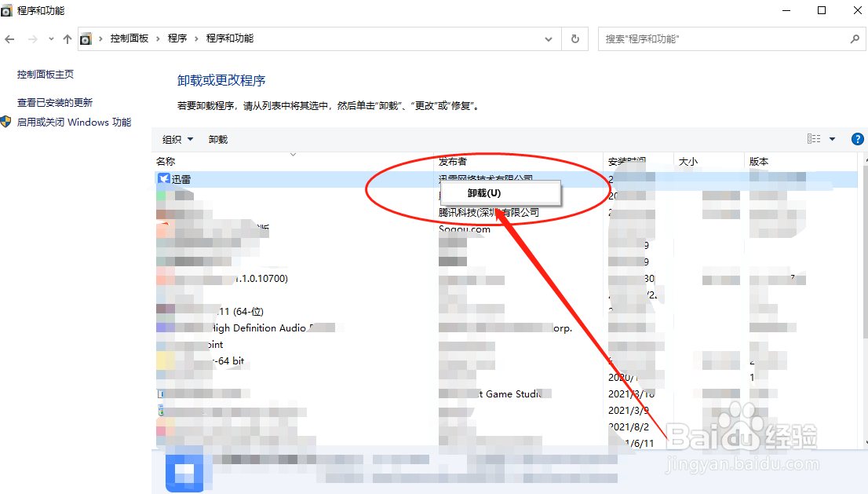Click the 迅雷 program icon
The image size is (868, 494).
[x=163, y=179]
